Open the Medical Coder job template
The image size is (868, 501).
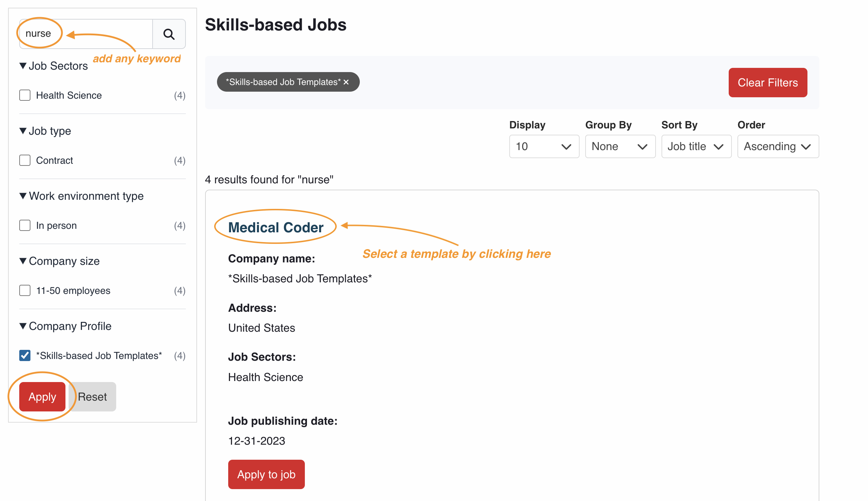pyautogui.click(x=276, y=227)
